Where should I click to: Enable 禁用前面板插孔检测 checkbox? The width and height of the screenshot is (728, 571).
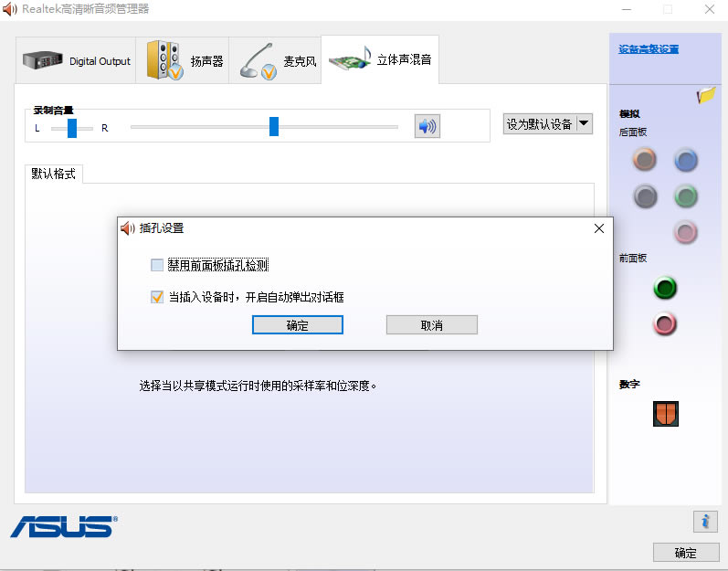pos(157,265)
